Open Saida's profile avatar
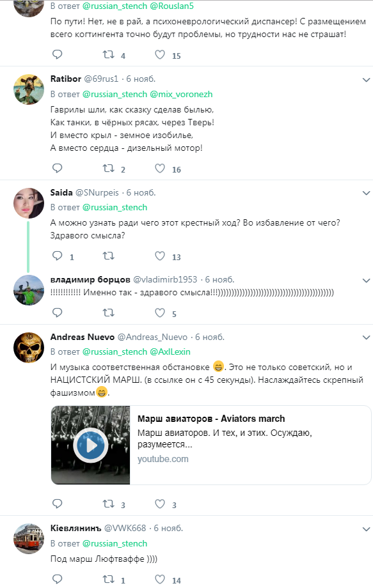 (29, 203)
